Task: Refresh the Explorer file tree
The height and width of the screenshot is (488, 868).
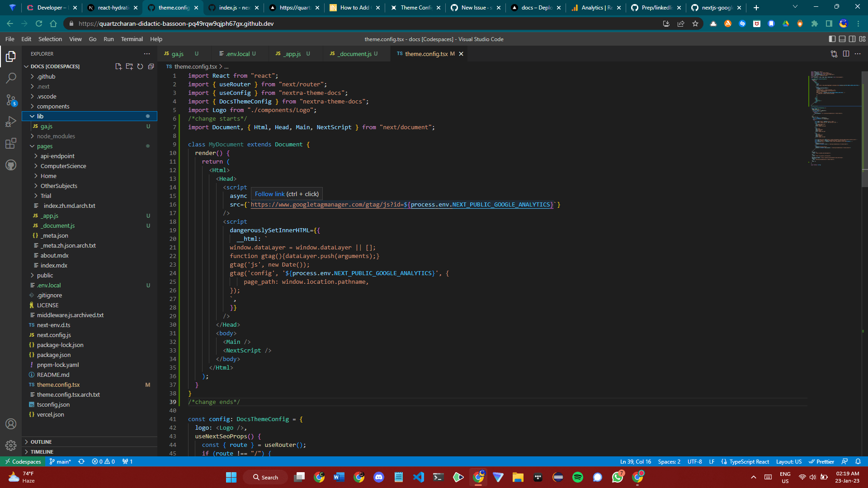Action: pos(140,66)
